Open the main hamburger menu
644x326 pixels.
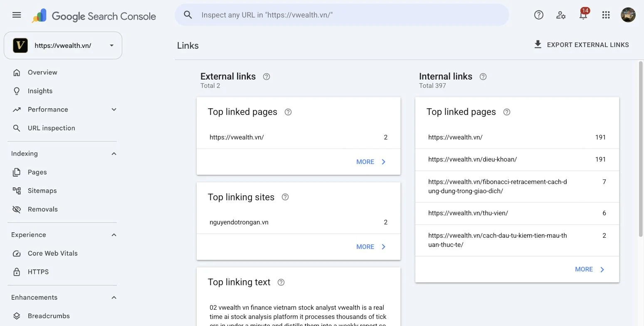point(17,15)
